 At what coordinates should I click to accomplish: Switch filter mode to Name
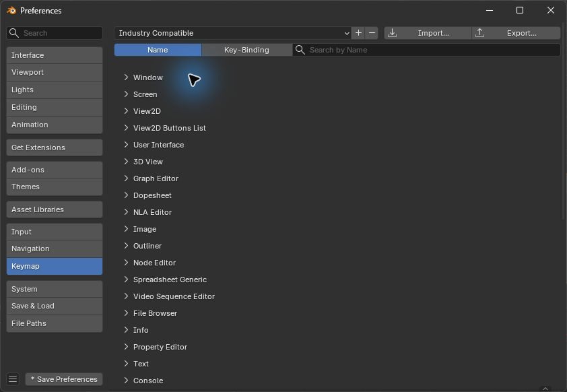pos(158,50)
